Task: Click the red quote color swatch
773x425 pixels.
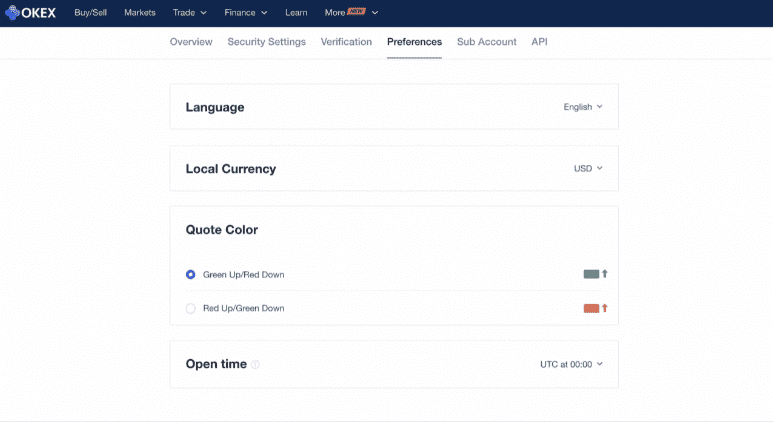Action: click(x=591, y=308)
